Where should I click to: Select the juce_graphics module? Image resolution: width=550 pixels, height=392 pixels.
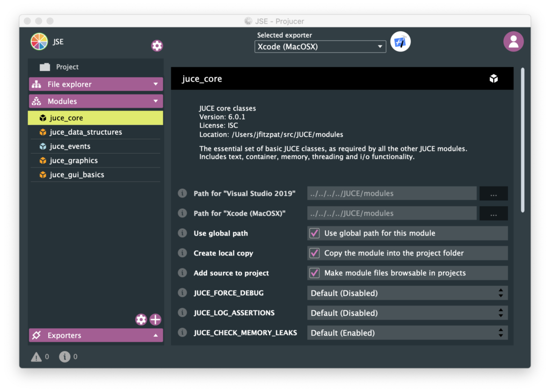[74, 161]
